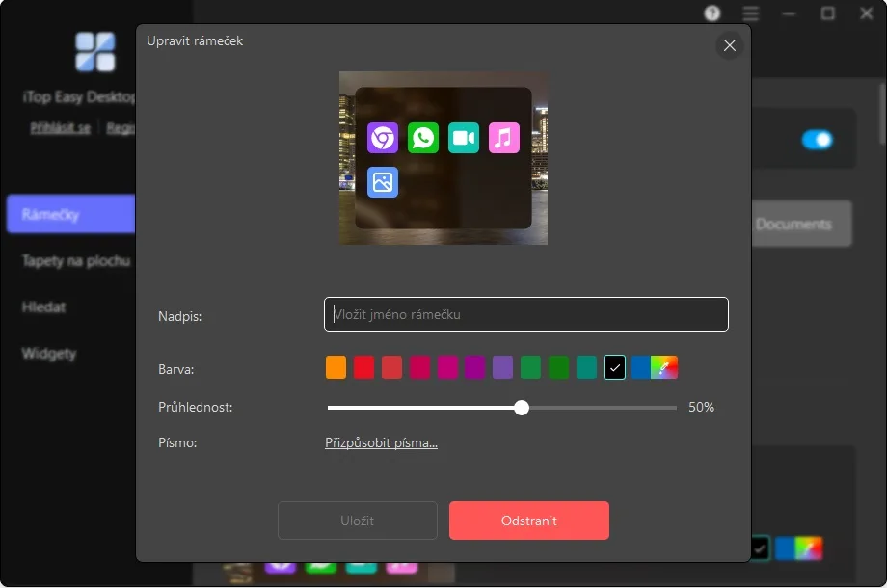This screenshot has width=887, height=588.
Task: Open the Tapety na plochu section
Action: point(75,260)
